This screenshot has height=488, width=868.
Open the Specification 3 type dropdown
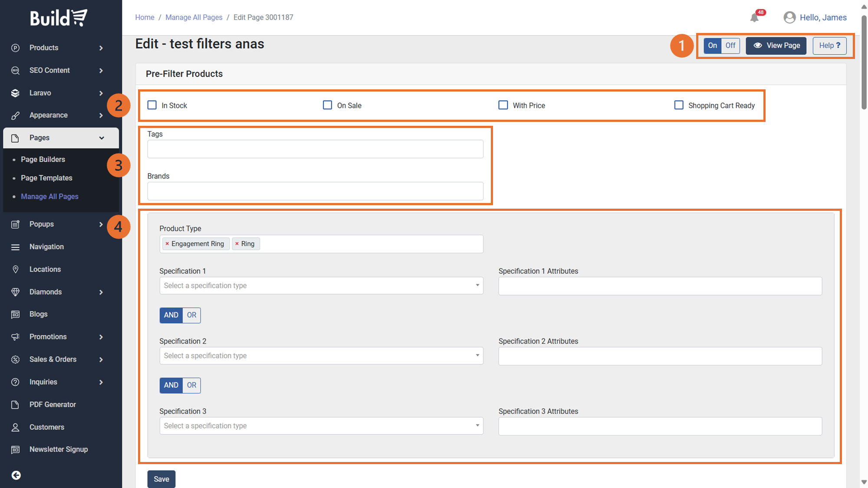tap(321, 426)
